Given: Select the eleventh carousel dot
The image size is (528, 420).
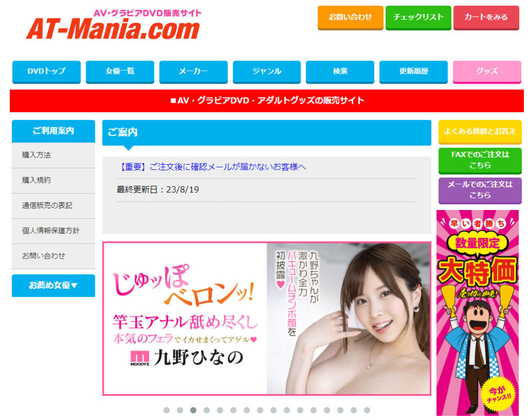Looking at the screenshot, I should click(301, 410).
